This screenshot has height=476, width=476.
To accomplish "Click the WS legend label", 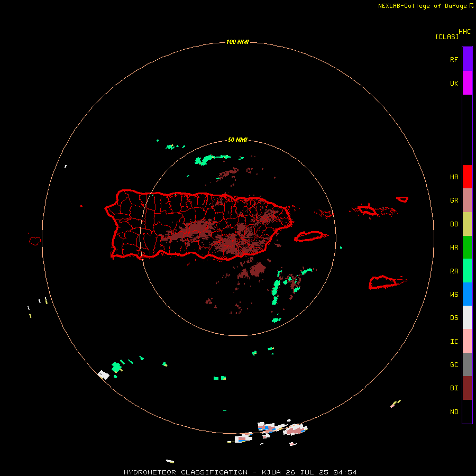I will 454,294.
